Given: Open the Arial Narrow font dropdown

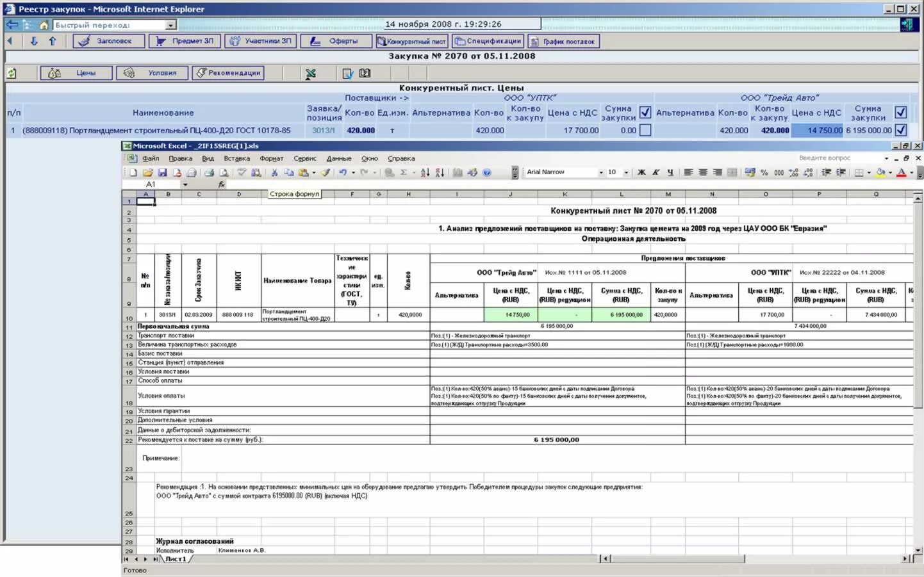Looking at the screenshot, I should 601,172.
